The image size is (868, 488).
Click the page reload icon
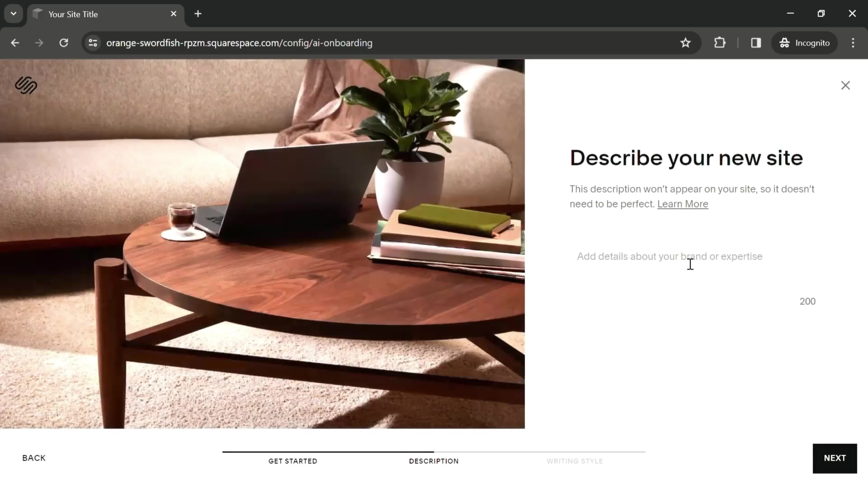pyautogui.click(x=64, y=42)
